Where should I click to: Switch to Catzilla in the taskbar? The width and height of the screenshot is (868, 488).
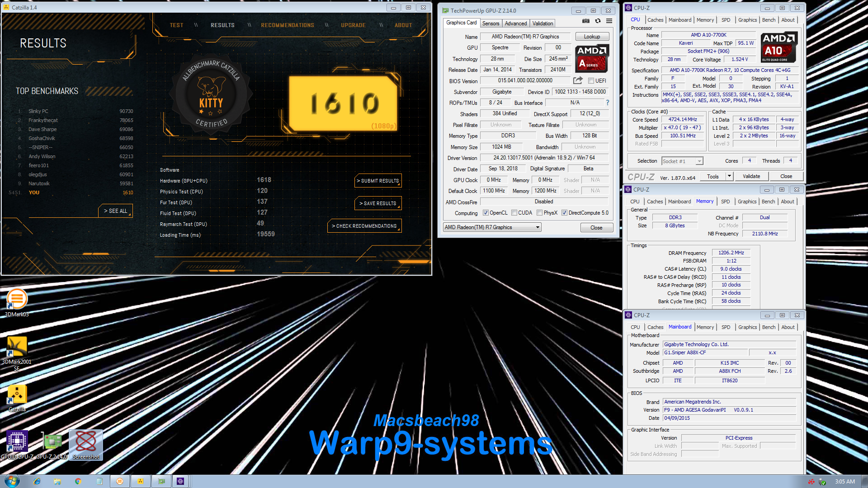[x=141, y=481]
